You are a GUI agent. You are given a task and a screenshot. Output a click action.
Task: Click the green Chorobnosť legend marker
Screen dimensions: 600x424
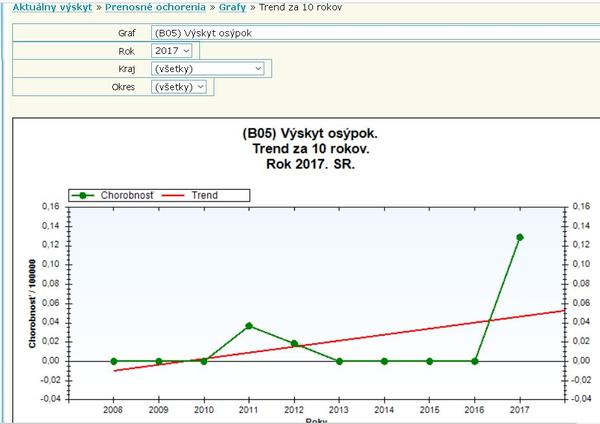(x=86, y=195)
